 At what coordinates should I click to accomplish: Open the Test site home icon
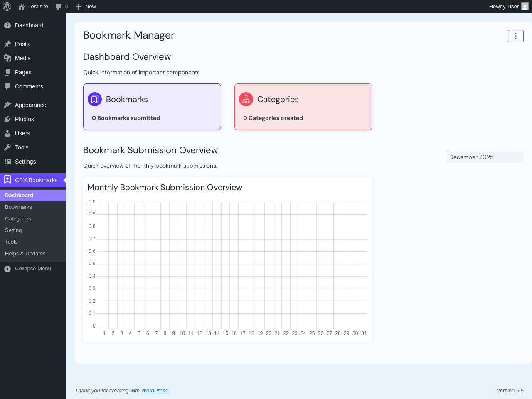[x=22, y=7]
